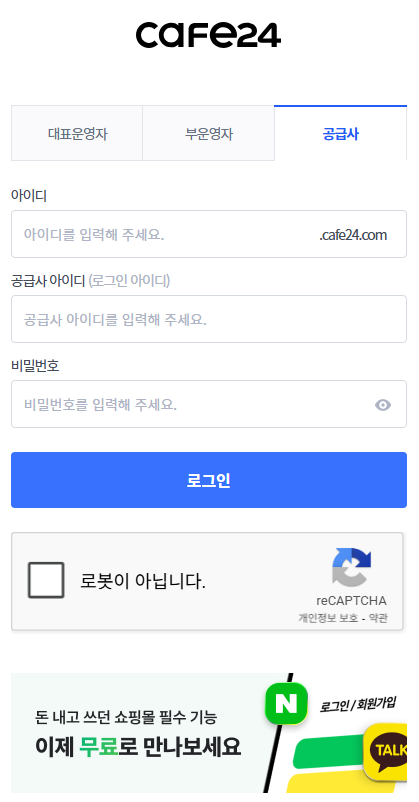Open the reCAPTCHA 약관 link
This screenshot has width=419, height=802.
click(x=378, y=618)
